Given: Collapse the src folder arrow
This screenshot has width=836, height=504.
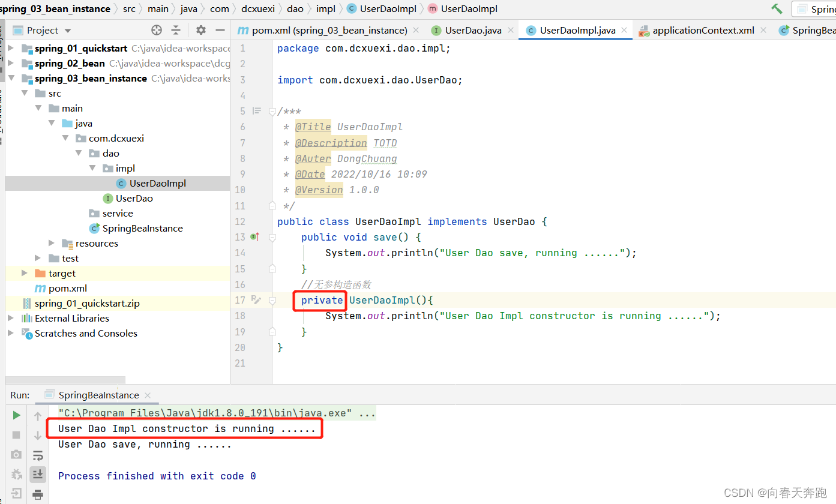Looking at the screenshot, I should 25,94.
